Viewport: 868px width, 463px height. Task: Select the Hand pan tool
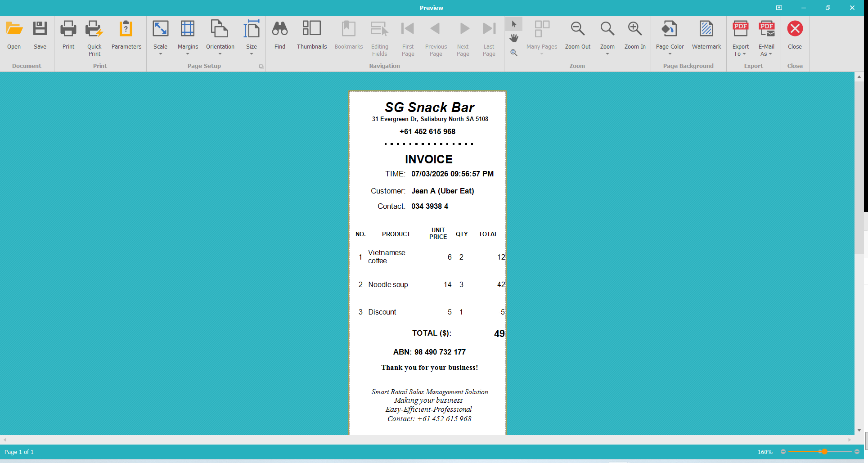(x=513, y=38)
